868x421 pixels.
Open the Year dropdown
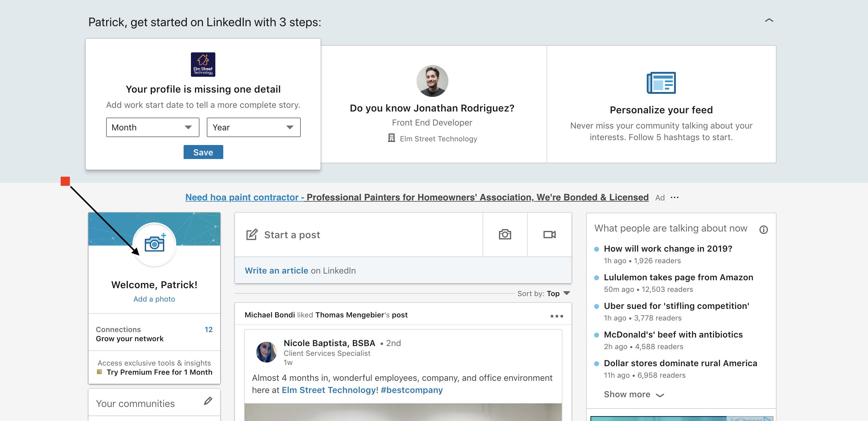253,127
